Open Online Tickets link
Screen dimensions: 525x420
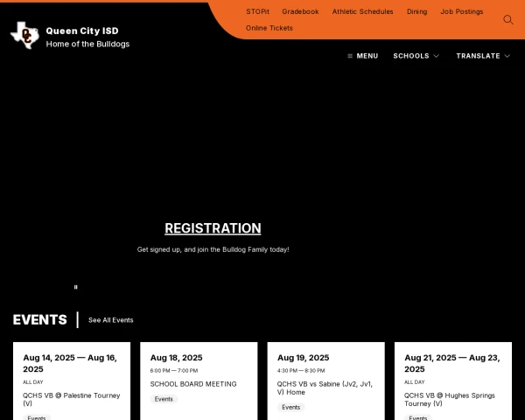[269, 28]
